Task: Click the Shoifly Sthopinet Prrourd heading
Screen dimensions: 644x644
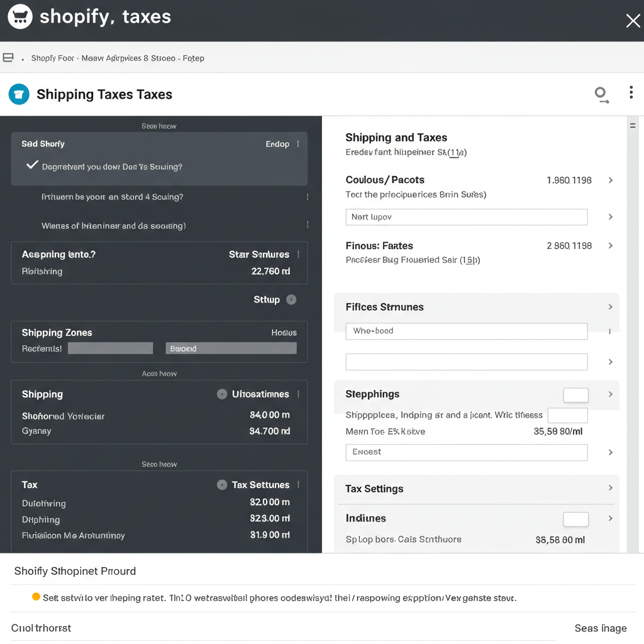Action: point(75,571)
